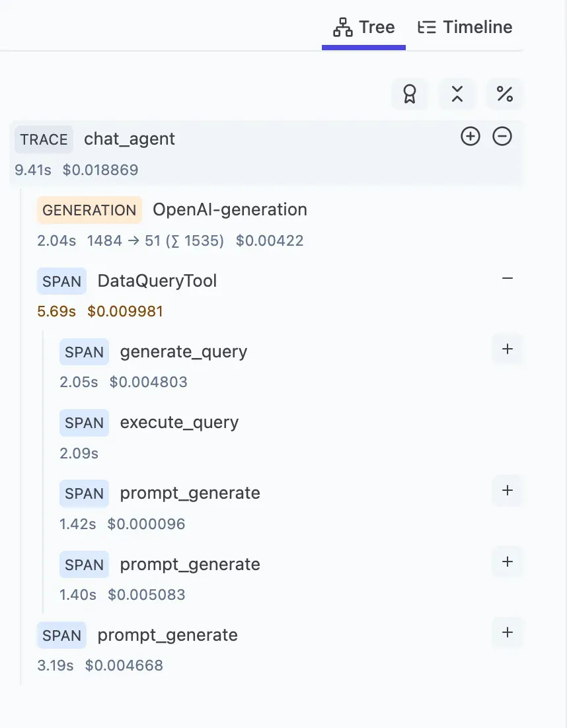Expand the 1.42s prompt_generate span
Viewport: 567px width, 728px height.
click(508, 491)
